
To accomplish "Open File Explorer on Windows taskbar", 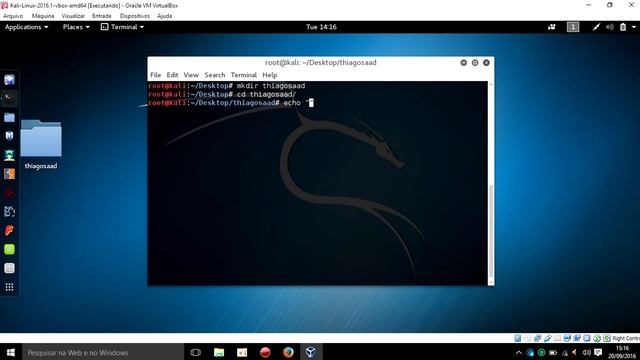I will click(219, 352).
